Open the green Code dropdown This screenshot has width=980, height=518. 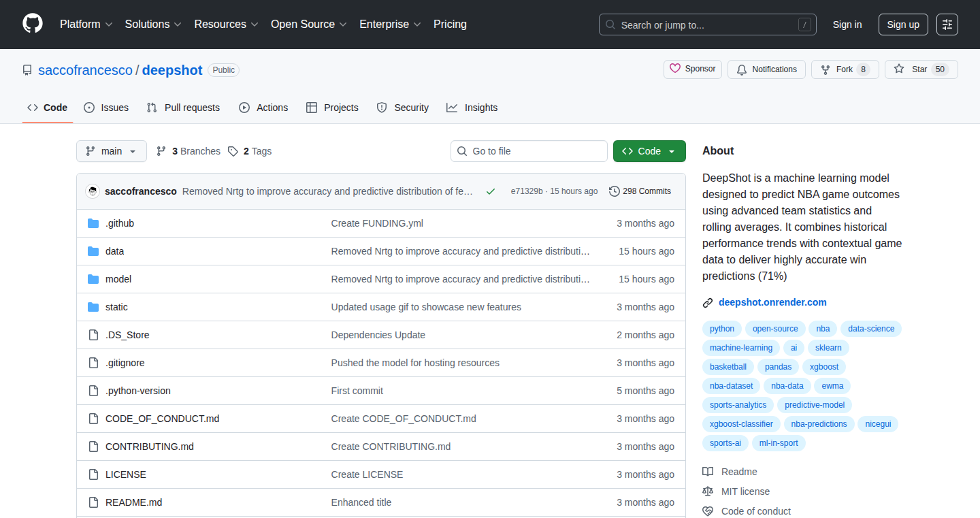tap(649, 151)
